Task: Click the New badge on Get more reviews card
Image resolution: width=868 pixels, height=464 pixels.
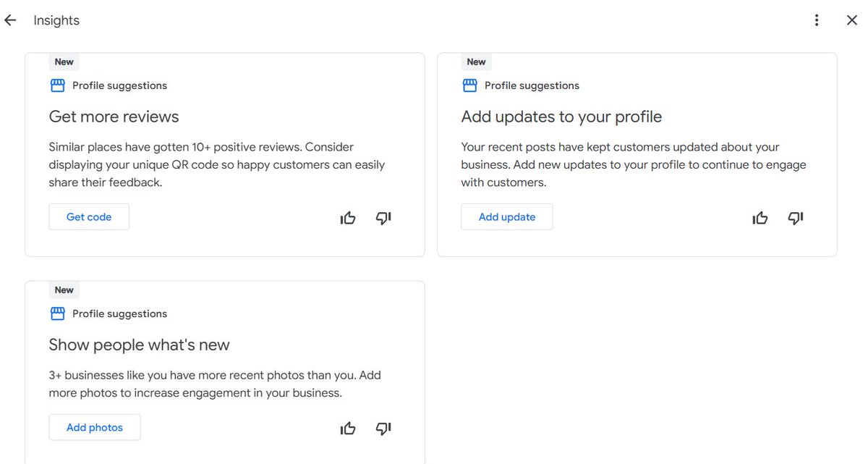Action: click(64, 62)
